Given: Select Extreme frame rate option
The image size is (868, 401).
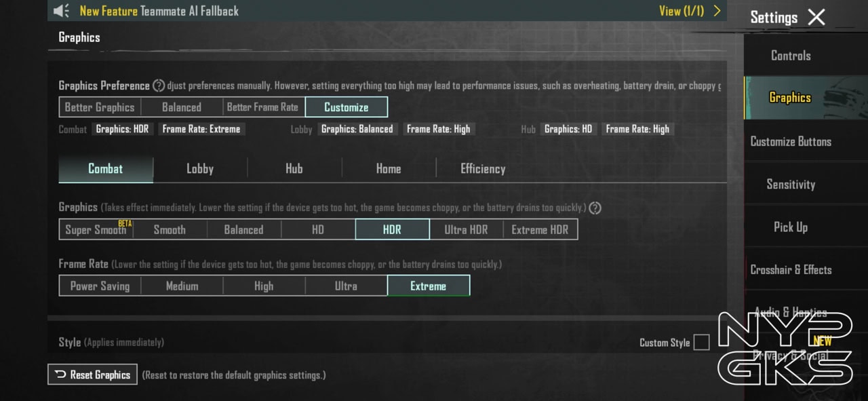Looking at the screenshot, I should [428, 286].
